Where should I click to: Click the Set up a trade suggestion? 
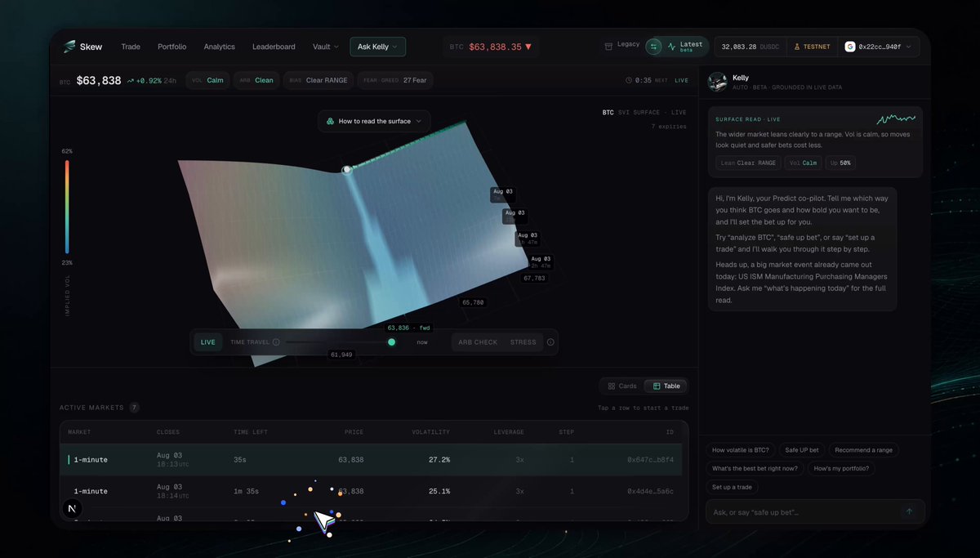click(733, 487)
